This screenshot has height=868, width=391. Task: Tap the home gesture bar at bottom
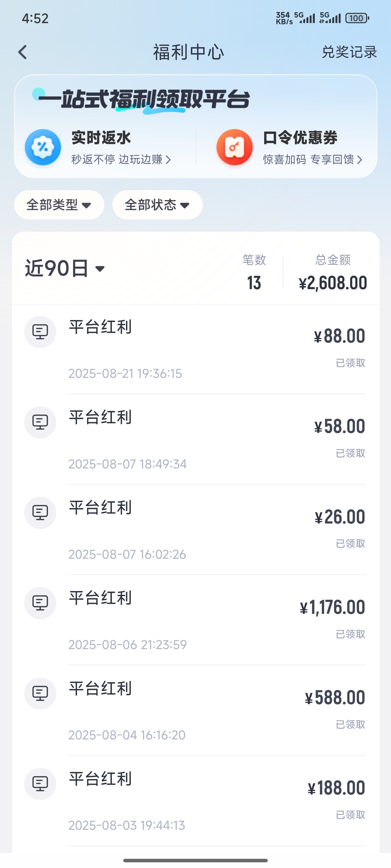(x=195, y=860)
